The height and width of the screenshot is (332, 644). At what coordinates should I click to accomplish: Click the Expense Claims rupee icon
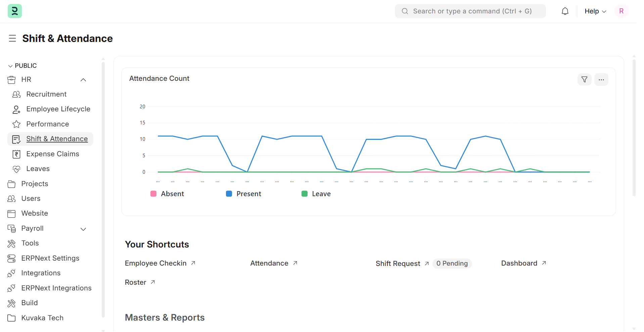point(16,154)
